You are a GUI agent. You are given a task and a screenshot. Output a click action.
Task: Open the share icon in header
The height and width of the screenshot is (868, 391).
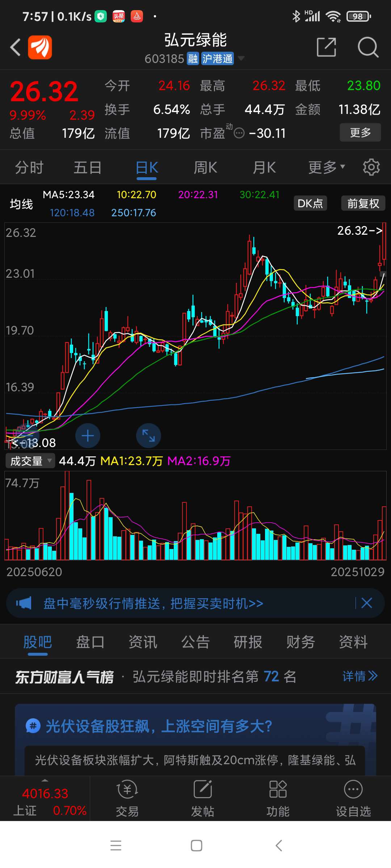327,47
